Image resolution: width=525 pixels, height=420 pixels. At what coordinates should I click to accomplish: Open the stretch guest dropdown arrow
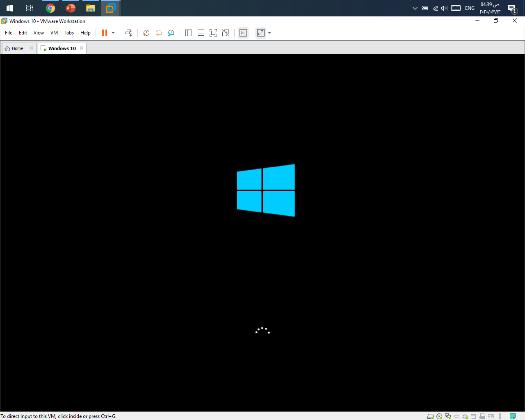[x=269, y=33]
